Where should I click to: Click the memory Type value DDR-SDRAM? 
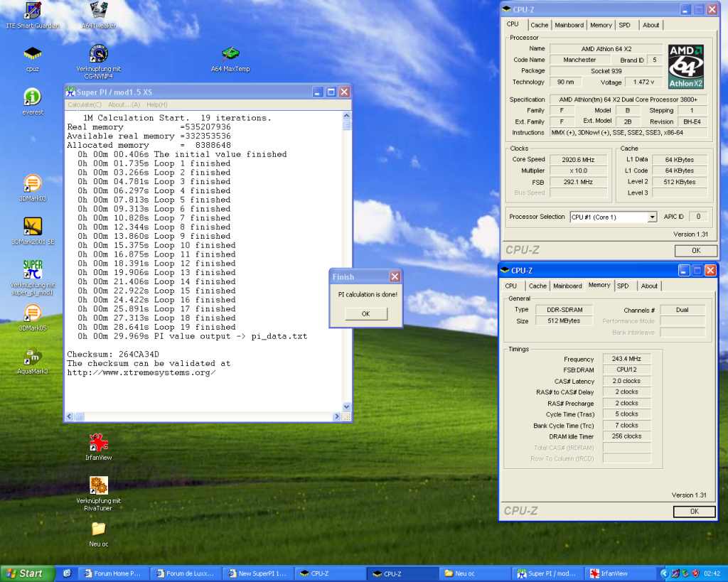(x=564, y=310)
